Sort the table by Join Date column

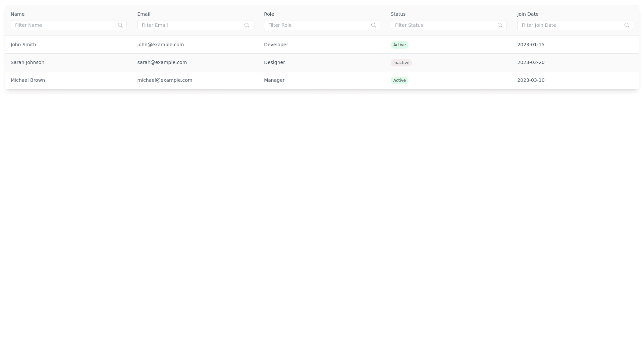coord(527,14)
